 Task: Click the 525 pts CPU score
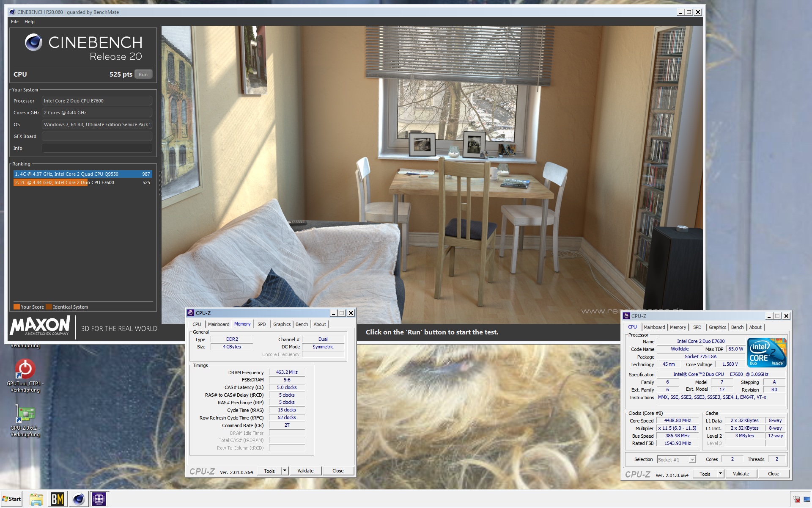point(121,75)
